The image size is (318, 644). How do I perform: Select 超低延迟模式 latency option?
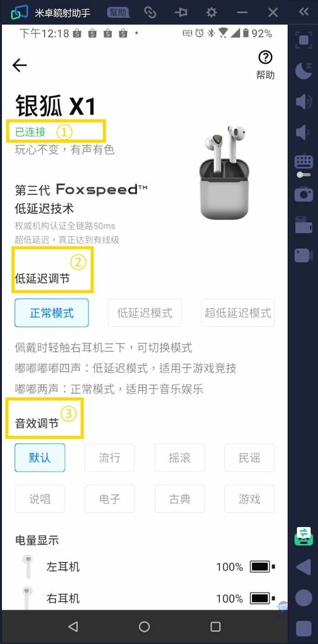[x=238, y=313]
